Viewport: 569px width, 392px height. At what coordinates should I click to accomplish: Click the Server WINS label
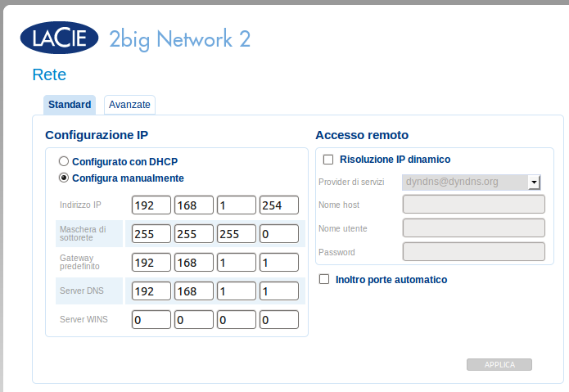84,319
